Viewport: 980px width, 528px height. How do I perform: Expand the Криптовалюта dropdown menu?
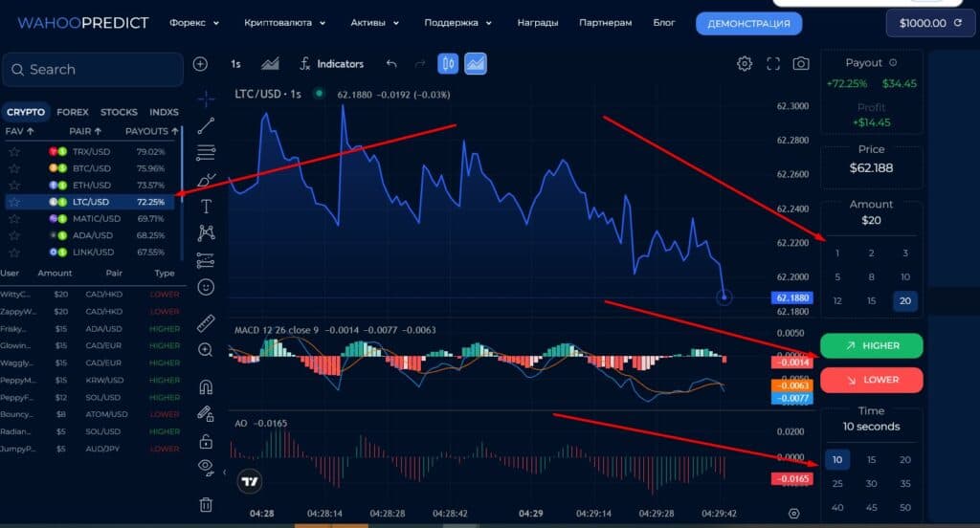click(x=284, y=22)
